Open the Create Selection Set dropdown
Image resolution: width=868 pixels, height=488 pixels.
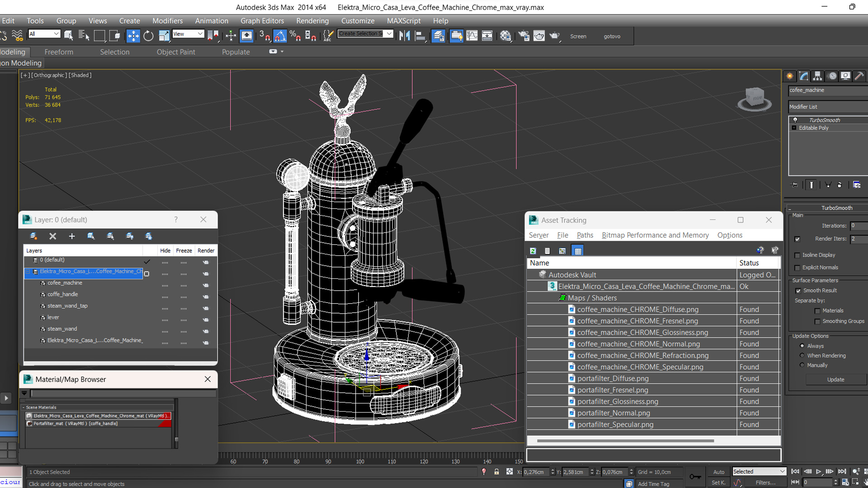[x=365, y=34]
